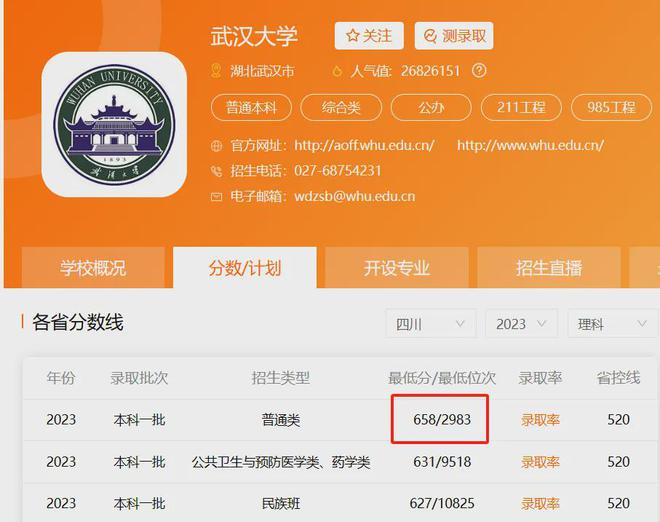Image resolution: width=660 pixels, height=522 pixels.
Task: Click the 测录取 admission test button
Action: pyautogui.click(x=454, y=36)
